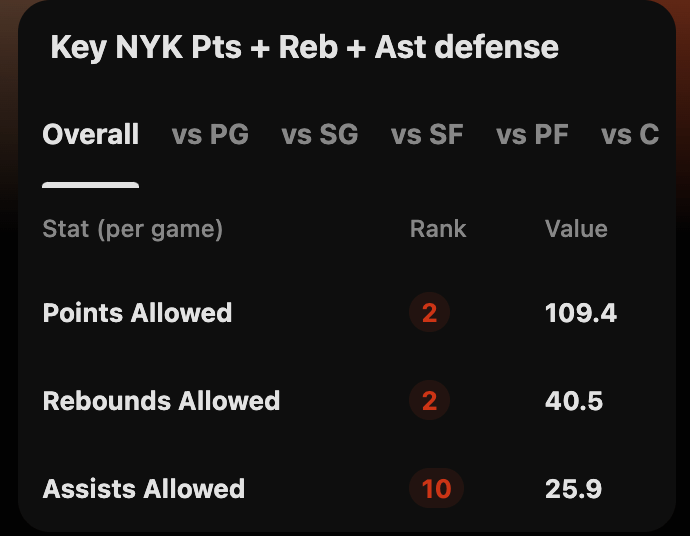Click the Value column header
Image resolution: width=690 pixels, height=536 pixels.
coord(576,229)
